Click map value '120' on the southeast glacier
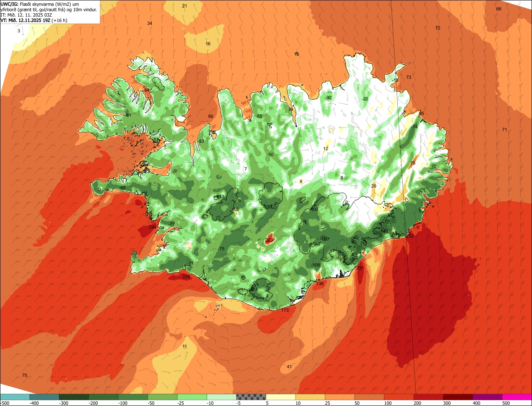532x406 pixels. pos(324,239)
